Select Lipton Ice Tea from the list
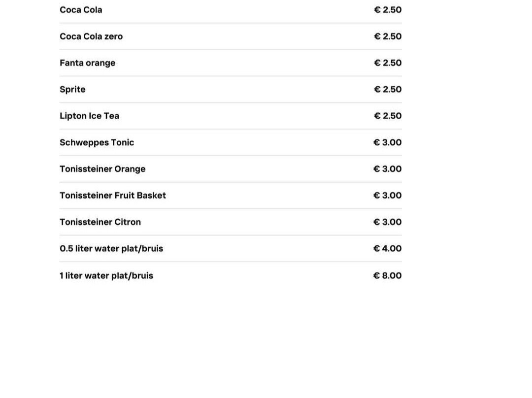532x398 pixels. coord(89,116)
